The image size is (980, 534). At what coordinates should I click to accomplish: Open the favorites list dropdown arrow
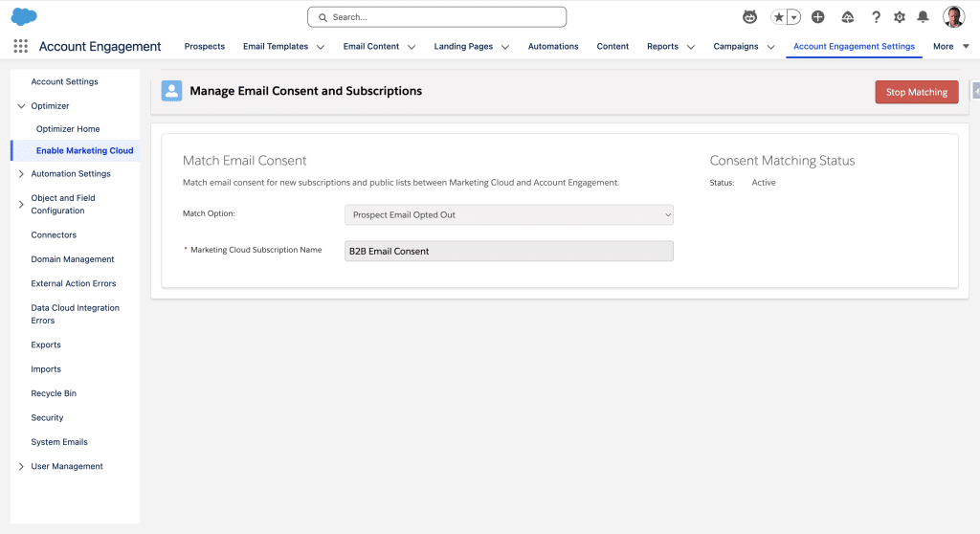pos(794,17)
